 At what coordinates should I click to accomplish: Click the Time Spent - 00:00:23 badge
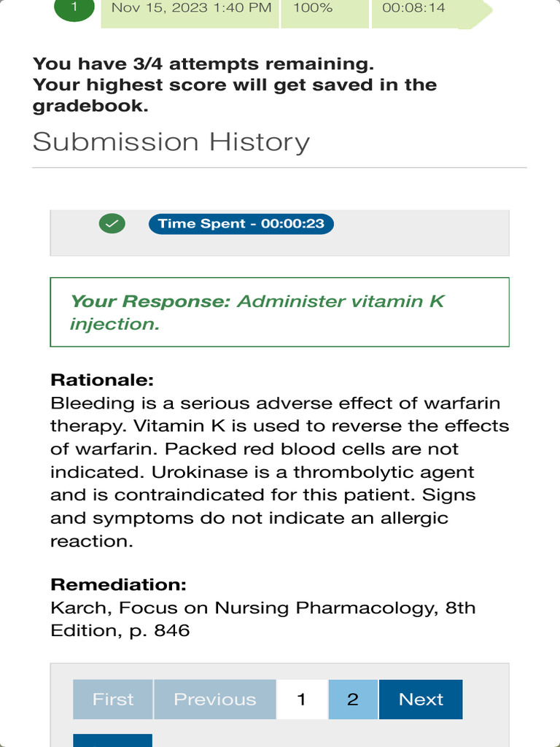click(x=241, y=223)
